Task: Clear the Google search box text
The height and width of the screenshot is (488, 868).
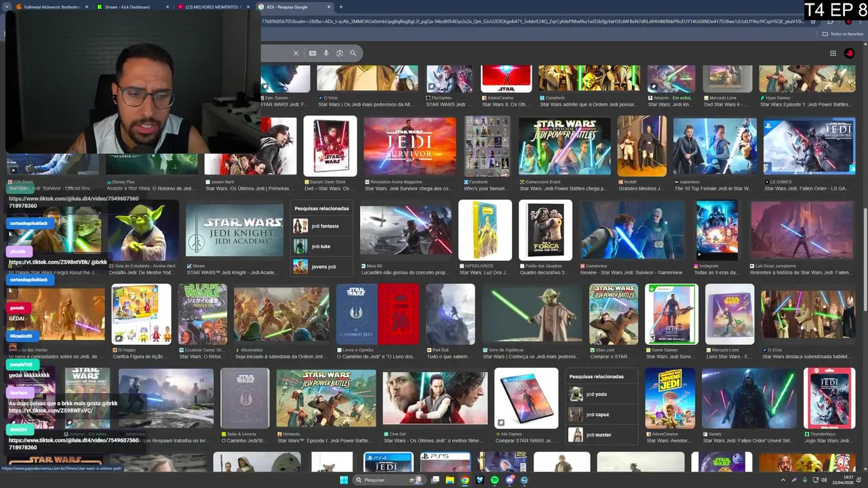Action: (296, 53)
